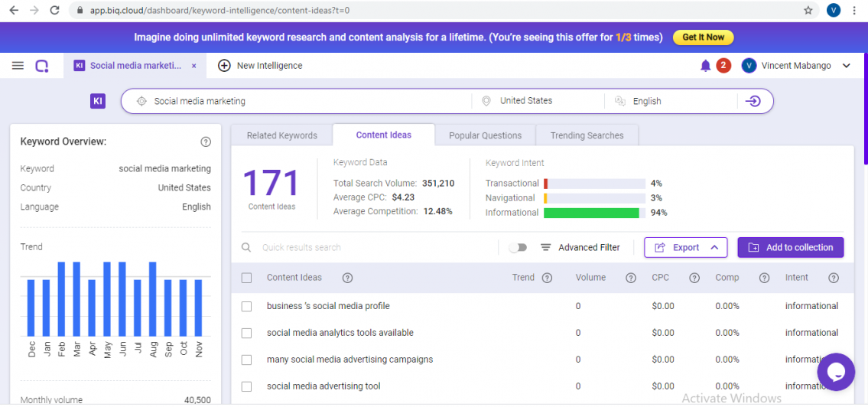
Task: Click the red notification count badge
Action: (723, 65)
